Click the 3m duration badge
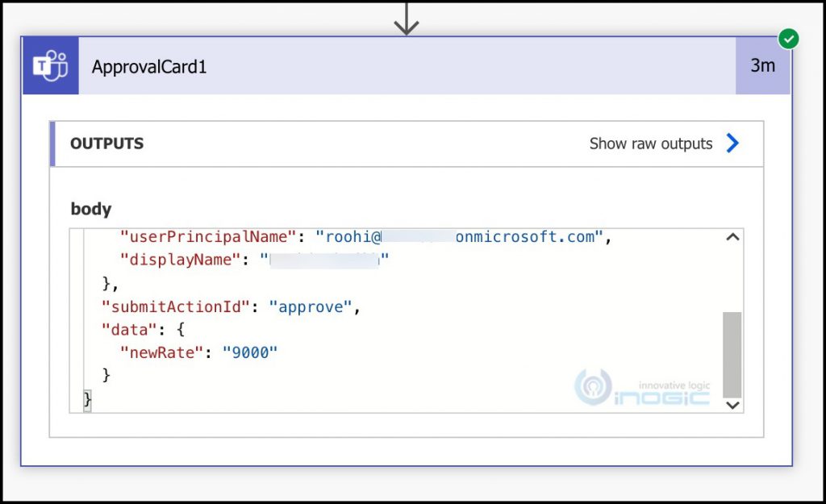Image resolution: width=826 pixels, height=504 pixels. click(762, 65)
